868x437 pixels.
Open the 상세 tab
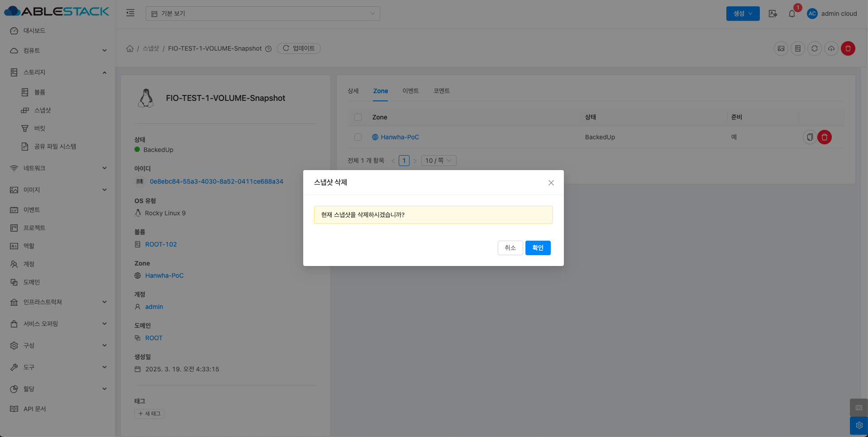coord(353,91)
